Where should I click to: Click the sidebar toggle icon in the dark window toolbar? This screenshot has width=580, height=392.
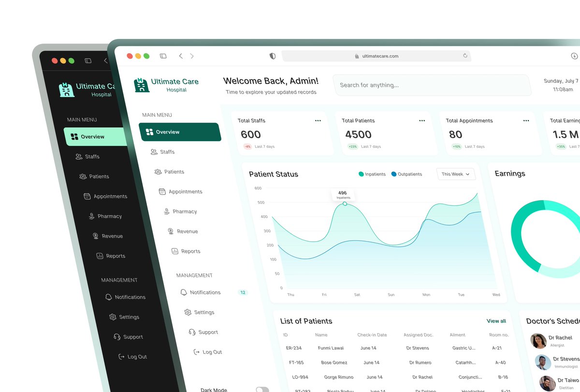pos(88,61)
